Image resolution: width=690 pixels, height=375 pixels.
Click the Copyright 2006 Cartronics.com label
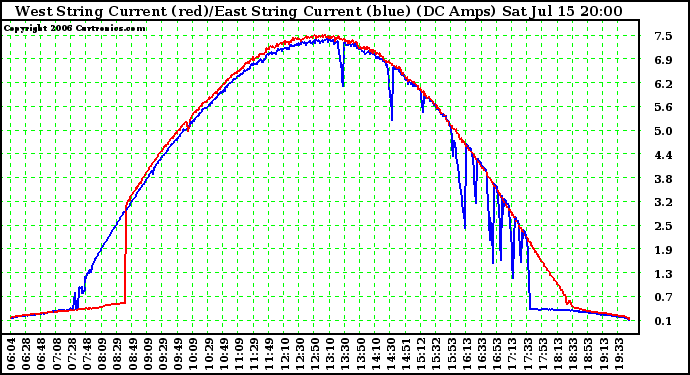75,28
